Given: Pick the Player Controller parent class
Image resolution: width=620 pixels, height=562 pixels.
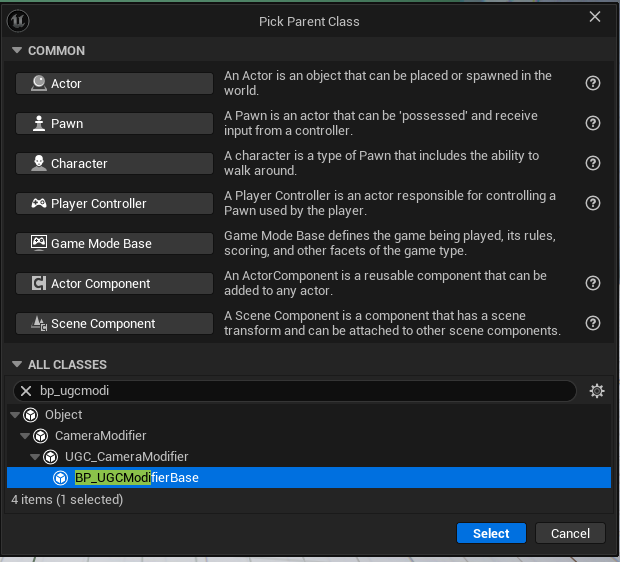Looking at the screenshot, I should click(x=114, y=203).
